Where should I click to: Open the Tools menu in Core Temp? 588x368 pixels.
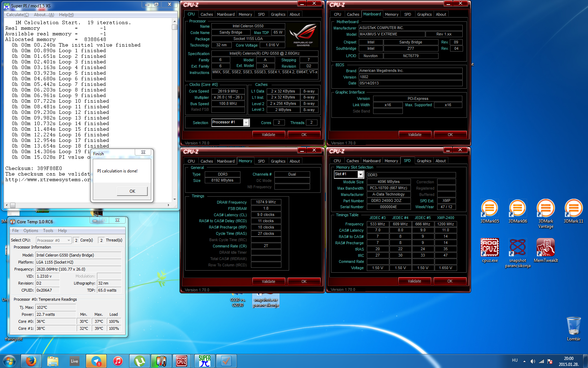[48, 231]
